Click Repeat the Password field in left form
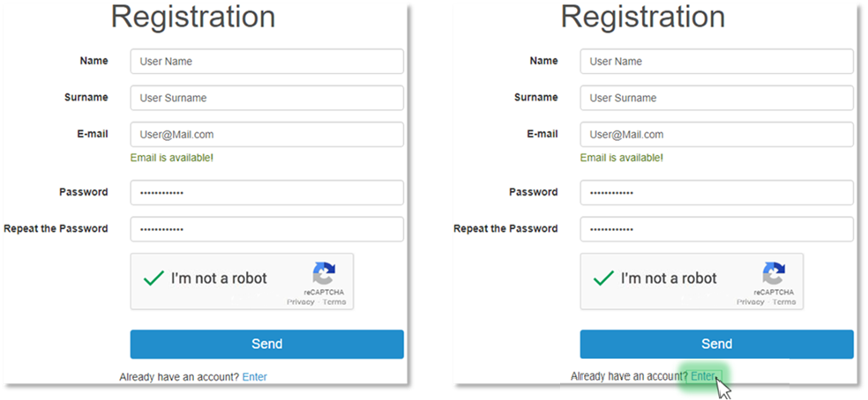868x400 pixels. tap(266, 229)
